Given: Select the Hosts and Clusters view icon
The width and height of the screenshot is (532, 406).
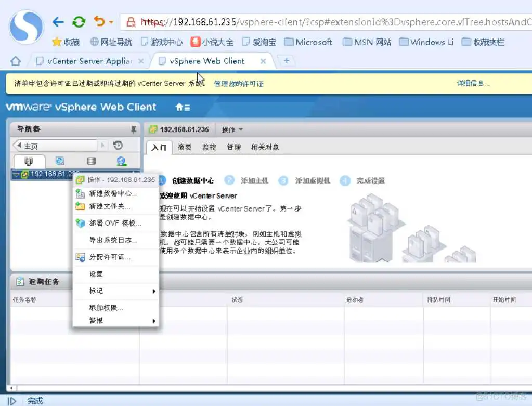Looking at the screenshot, I should 29,161.
